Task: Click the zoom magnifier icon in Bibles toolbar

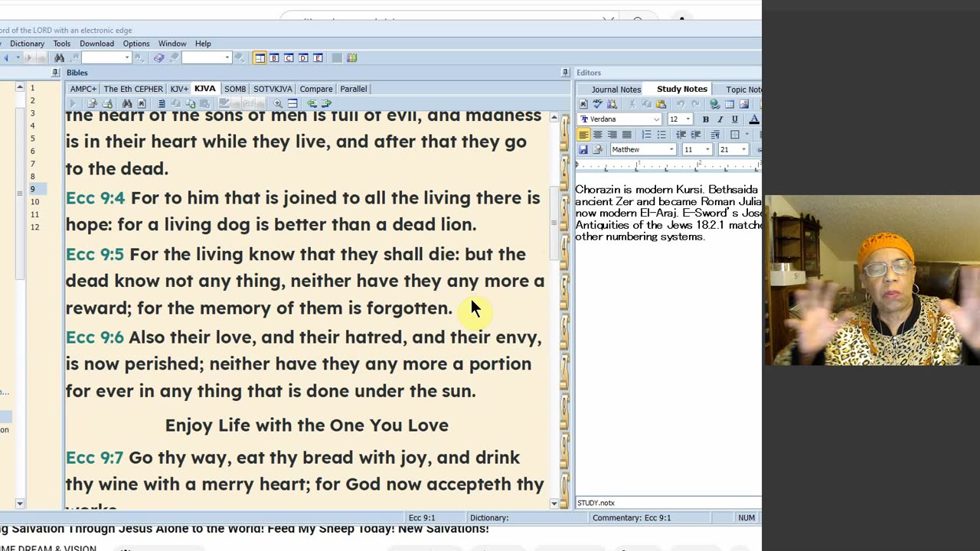Action: pyautogui.click(x=277, y=103)
